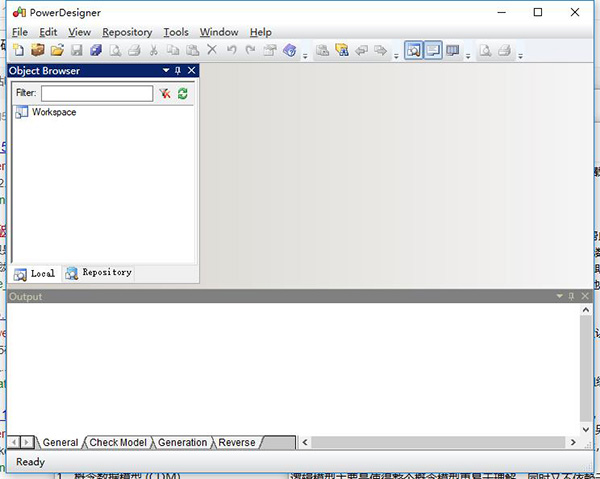
Task: Click the last printer icon on the toolbar
Action: (x=505, y=50)
